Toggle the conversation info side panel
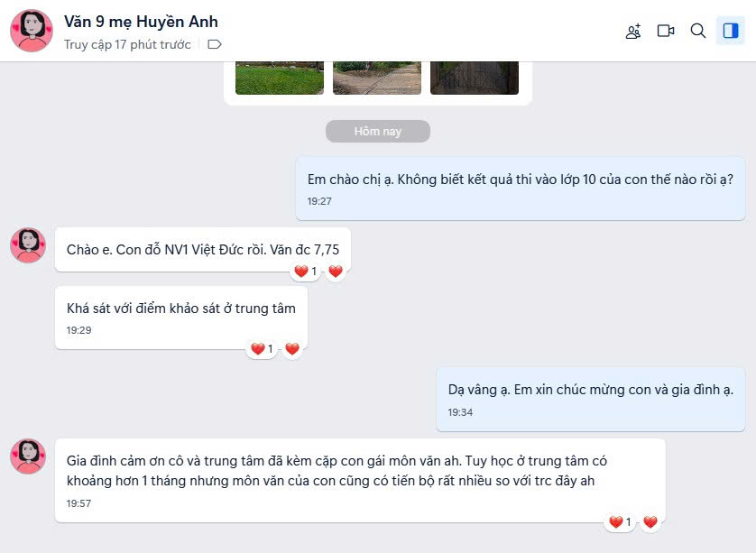This screenshot has width=756, height=553. pos(731,31)
